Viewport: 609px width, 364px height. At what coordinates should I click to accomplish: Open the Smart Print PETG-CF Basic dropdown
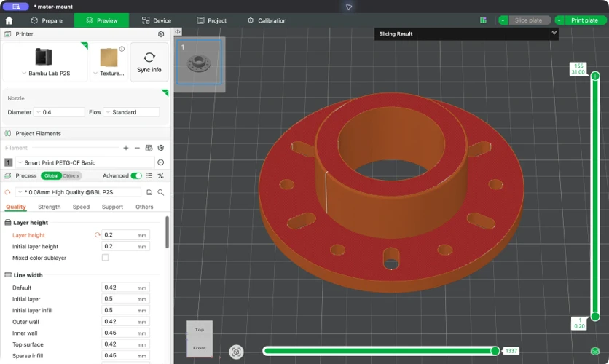coord(85,162)
